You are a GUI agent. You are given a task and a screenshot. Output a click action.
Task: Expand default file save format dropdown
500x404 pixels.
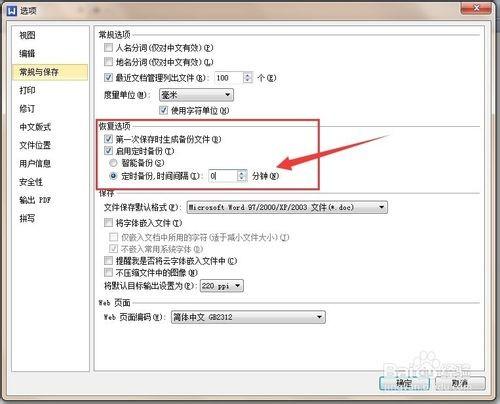tap(287, 207)
